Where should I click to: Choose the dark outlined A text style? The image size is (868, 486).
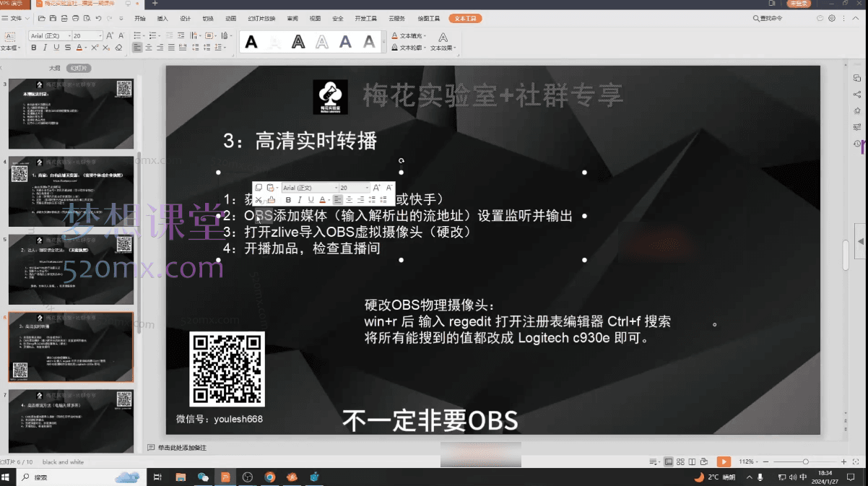click(298, 43)
